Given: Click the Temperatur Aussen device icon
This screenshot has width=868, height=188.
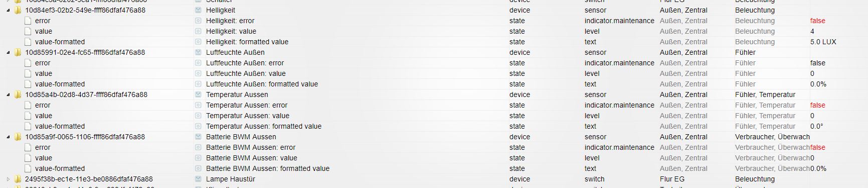Looking at the screenshot, I should [198, 95].
